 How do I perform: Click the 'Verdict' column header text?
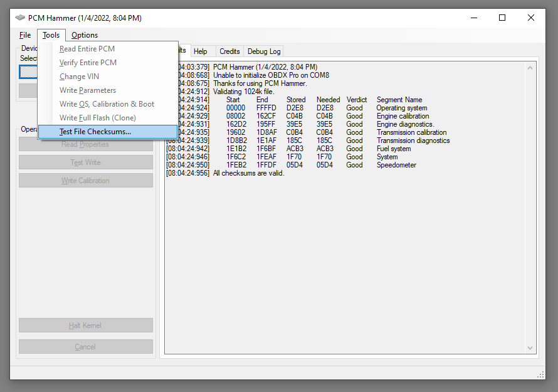[x=357, y=100]
